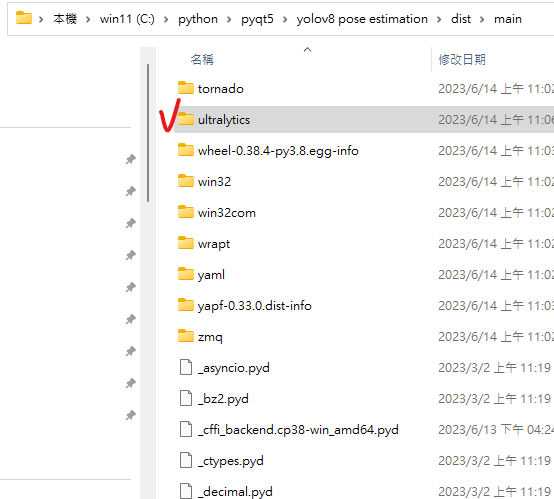Image resolution: width=554 pixels, height=499 pixels.
Task: Select the _bz2.pyd file name
Action: [223, 399]
